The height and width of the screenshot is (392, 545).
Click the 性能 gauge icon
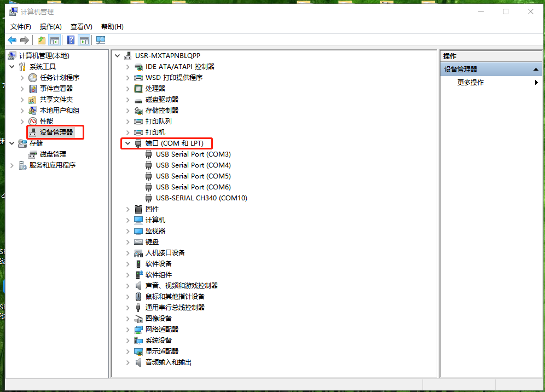pyautogui.click(x=33, y=122)
